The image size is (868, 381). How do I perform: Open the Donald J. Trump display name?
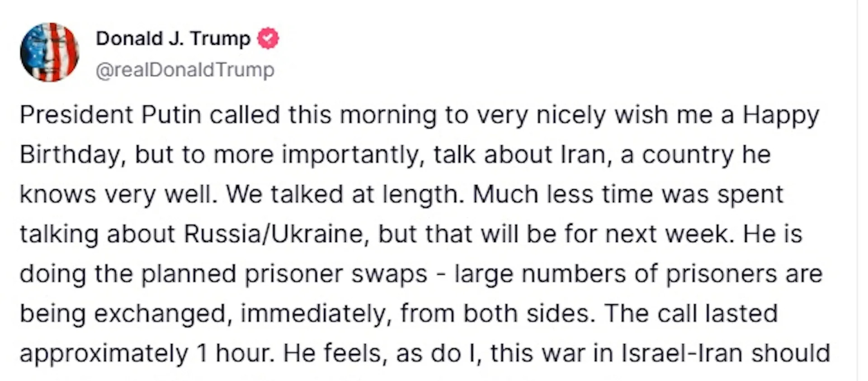click(173, 38)
